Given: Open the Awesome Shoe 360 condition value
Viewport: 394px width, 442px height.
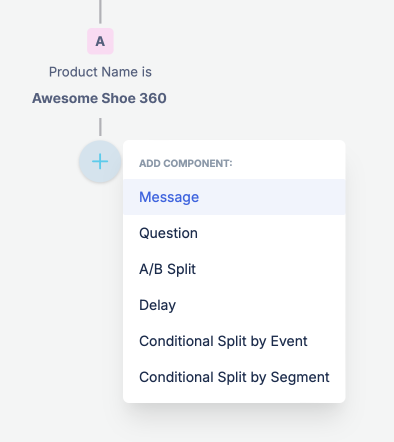Looking at the screenshot, I should 99,98.
